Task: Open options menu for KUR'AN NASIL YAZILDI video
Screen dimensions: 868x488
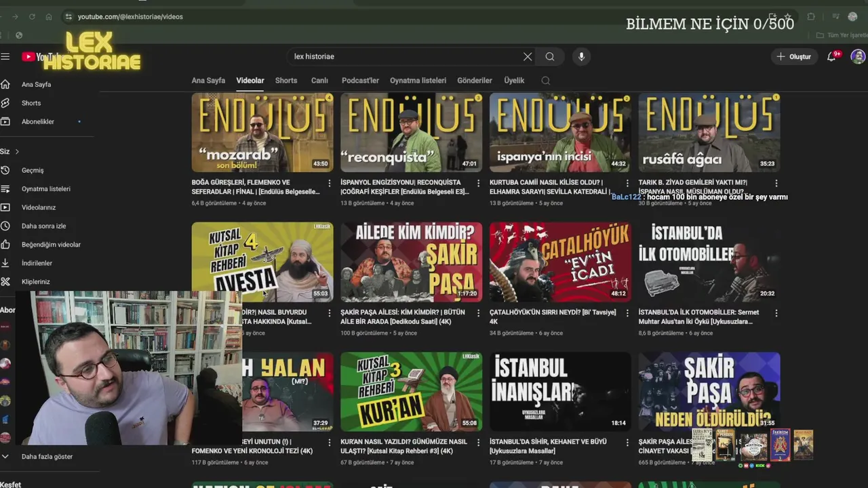Action: [478, 443]
